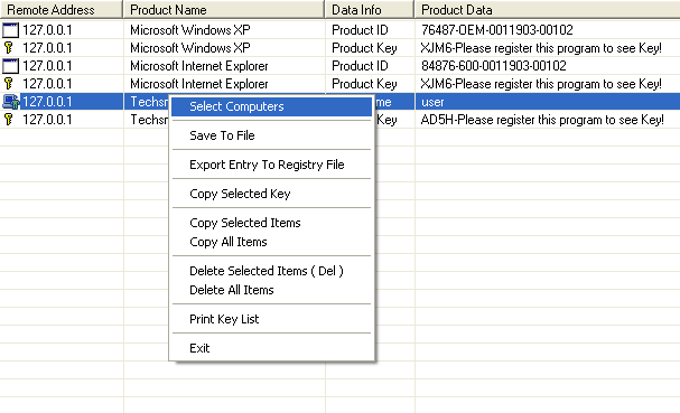680x413 pixels.
Task: Click the key icon in the AD5H key row
Action: (x=8, y=119)
